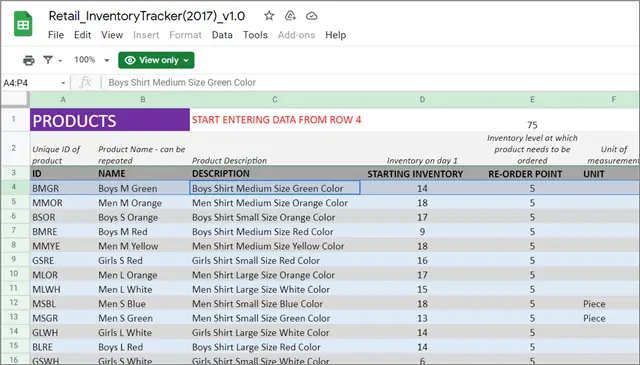640x365 pixels.
Task: Open the File menu
Action: point(56,35)
